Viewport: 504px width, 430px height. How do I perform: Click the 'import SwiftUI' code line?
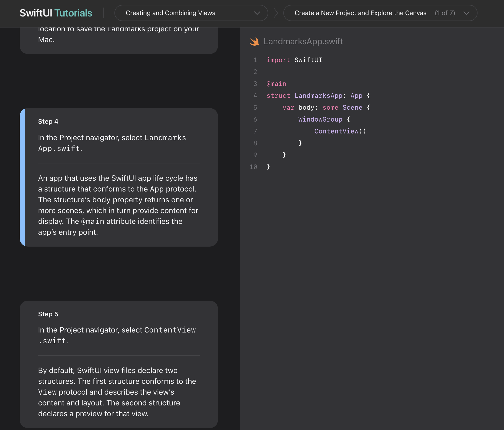tap(294, 60)
